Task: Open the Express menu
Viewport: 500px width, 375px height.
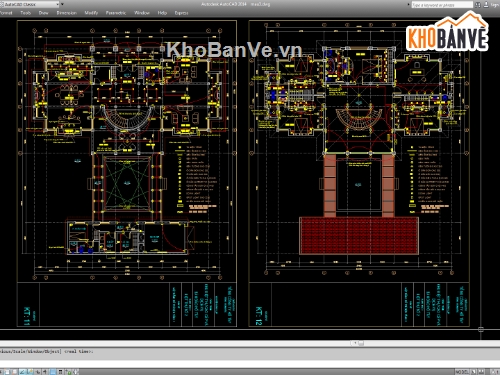Action: [181, 13]
